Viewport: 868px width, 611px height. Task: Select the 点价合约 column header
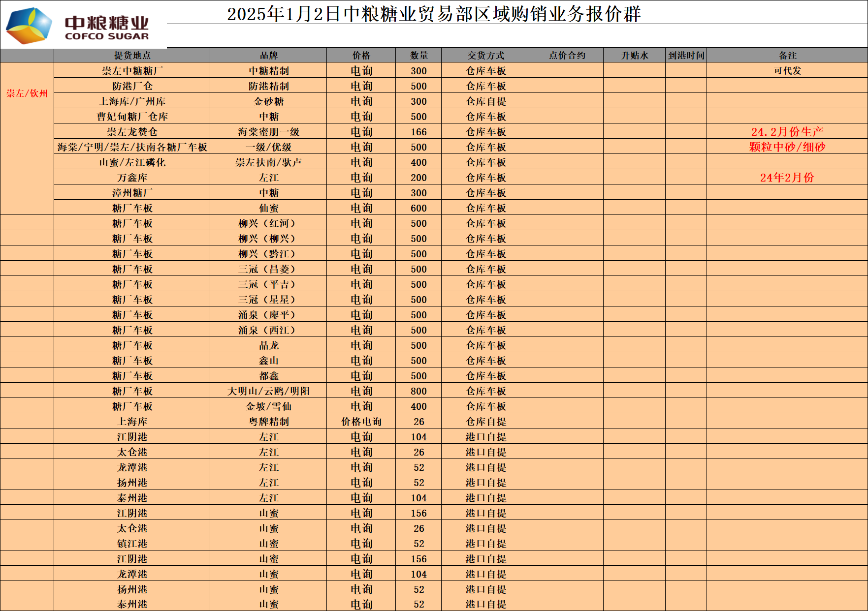[x=567, y=56]
